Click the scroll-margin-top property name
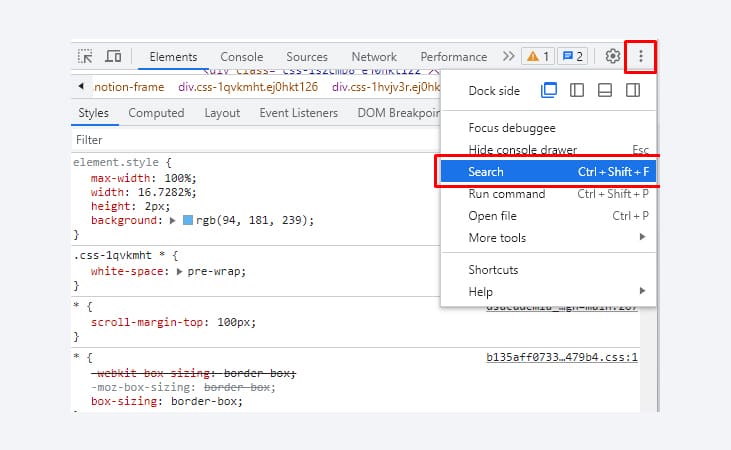The width and height of the screenshot is (731, 450). 146,322
